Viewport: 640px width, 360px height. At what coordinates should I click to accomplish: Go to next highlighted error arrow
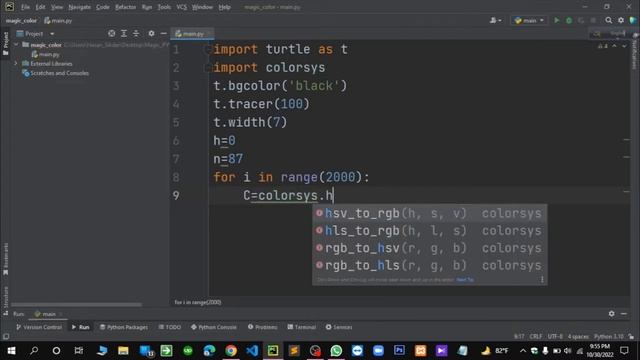624,46
